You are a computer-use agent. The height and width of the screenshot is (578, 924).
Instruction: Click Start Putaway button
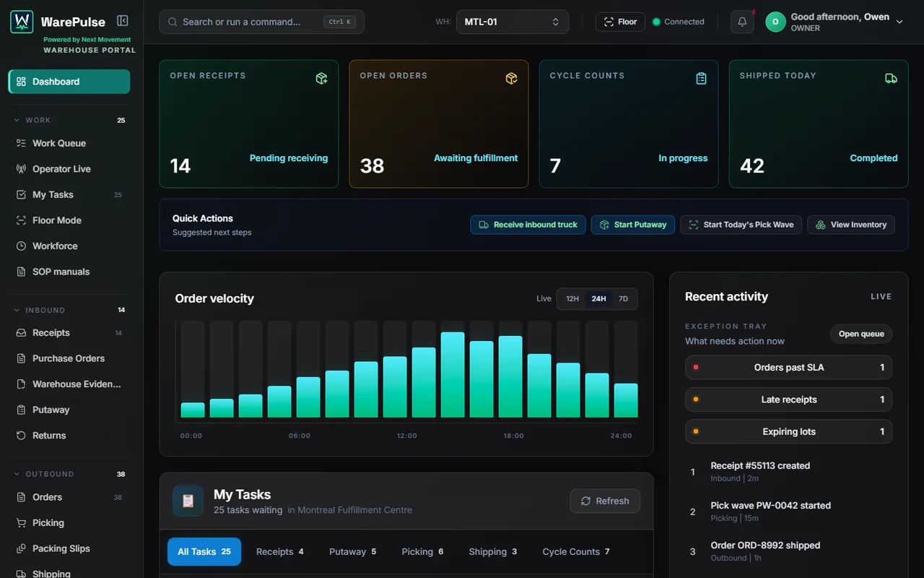pos(633,225)
